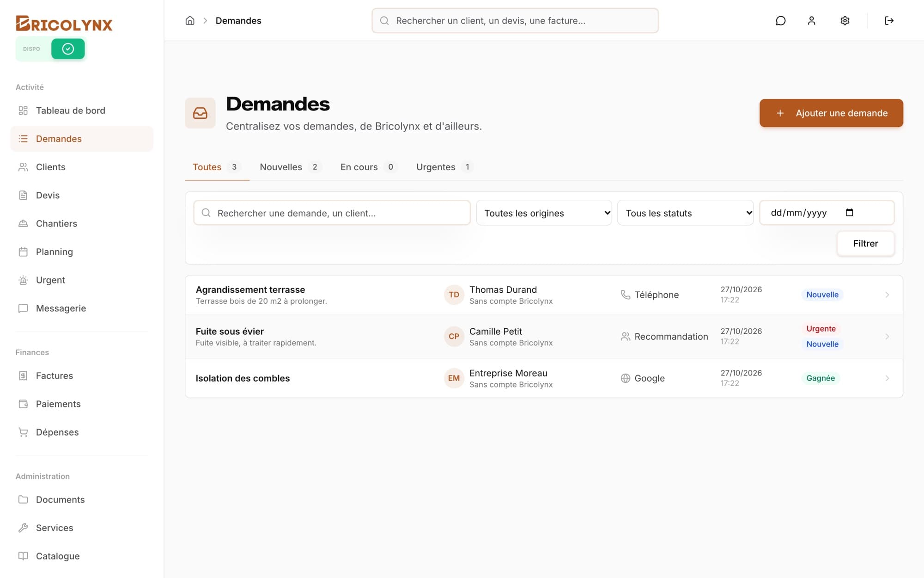This screenshot has width=924, height=578.
Task: Click the date filter field
Action: (x=827, y=213)
